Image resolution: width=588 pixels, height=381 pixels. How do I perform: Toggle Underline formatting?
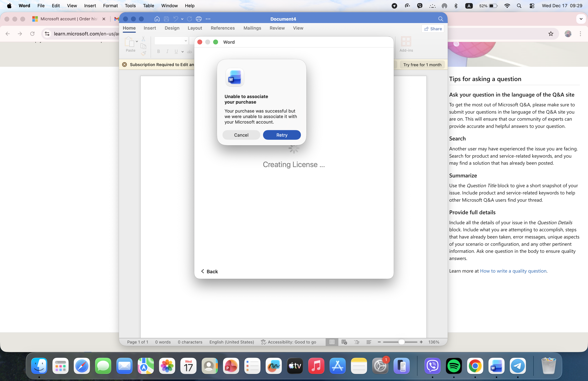click(x=176, y=51)
